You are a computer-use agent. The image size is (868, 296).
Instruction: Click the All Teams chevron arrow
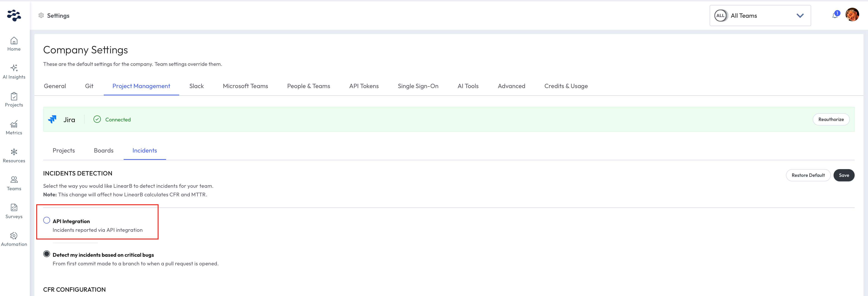click(x=800, y=15)
